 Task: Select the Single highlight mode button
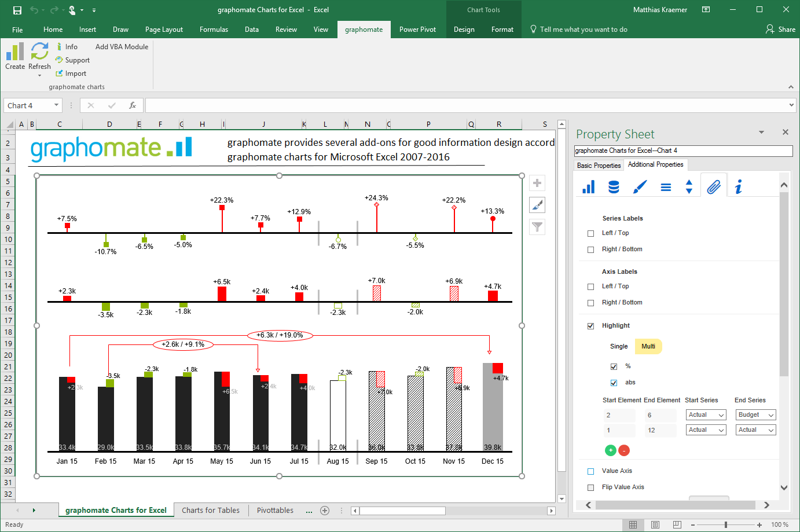point(618,347)
